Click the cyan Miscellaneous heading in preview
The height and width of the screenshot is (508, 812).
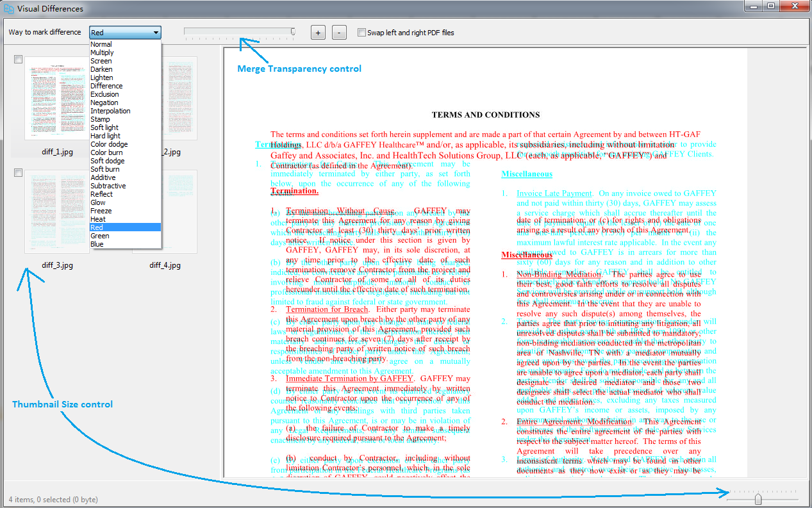coord(527,174)
